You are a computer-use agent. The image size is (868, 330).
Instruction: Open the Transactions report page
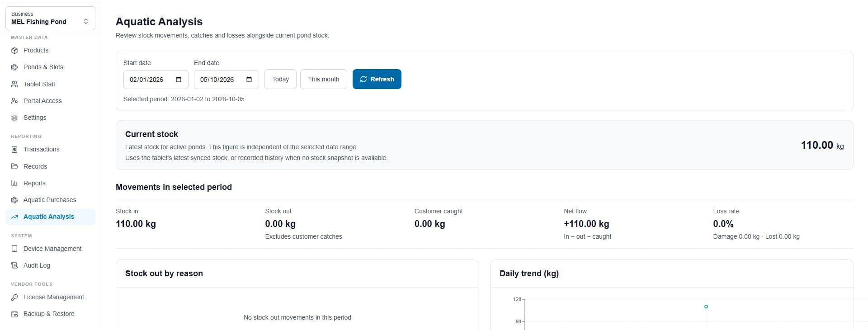point(50,149)
